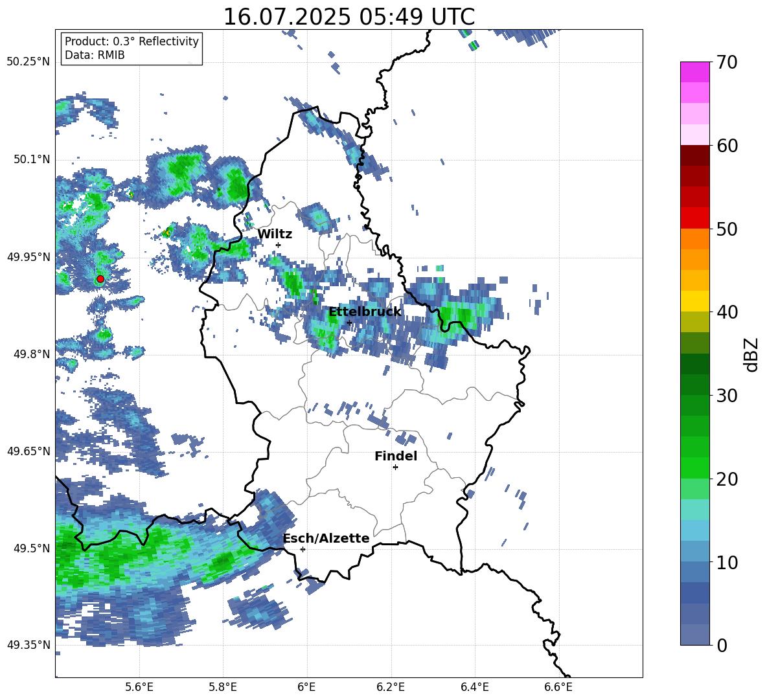Click the 5.8°E longitude label

[x=223, y=687]
